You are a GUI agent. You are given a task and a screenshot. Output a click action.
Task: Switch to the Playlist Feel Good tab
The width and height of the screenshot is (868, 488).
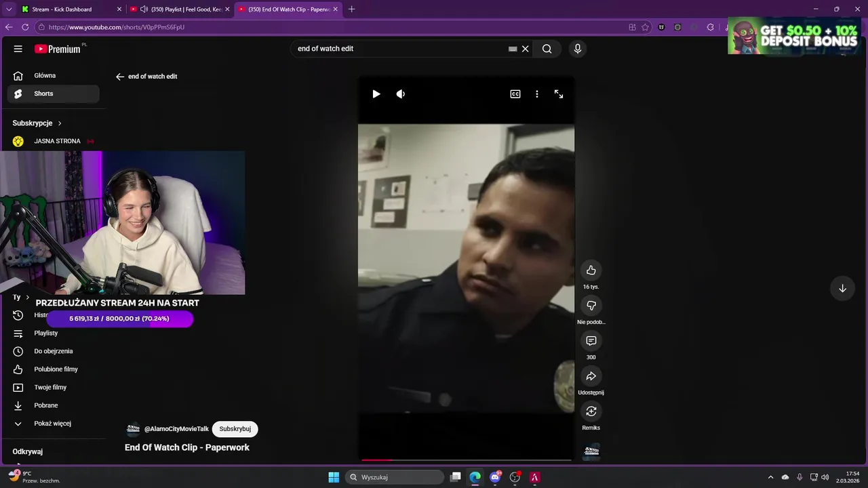(x=179, y=9)
